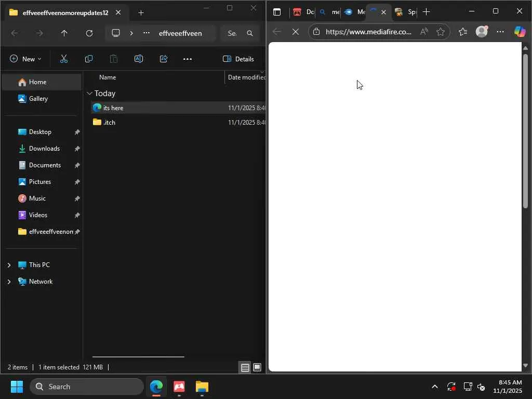532x399 pixels.
Task: Switch to the 'Sp' Edge tab
Action: (x=405, y=12)
